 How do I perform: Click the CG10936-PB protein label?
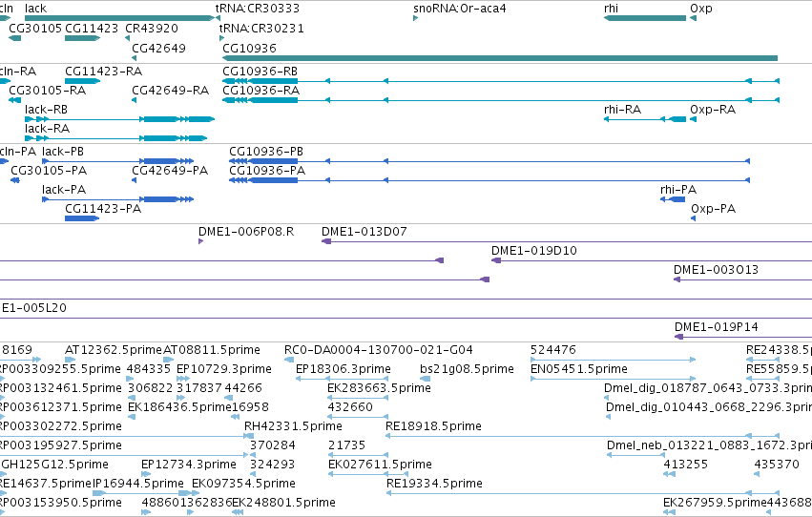point(266,151)
